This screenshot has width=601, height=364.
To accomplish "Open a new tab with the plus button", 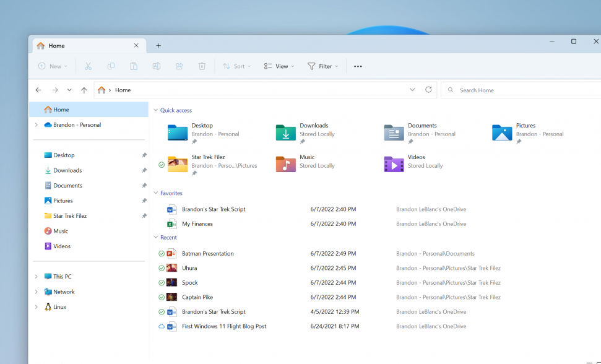I will coord(158,45).
